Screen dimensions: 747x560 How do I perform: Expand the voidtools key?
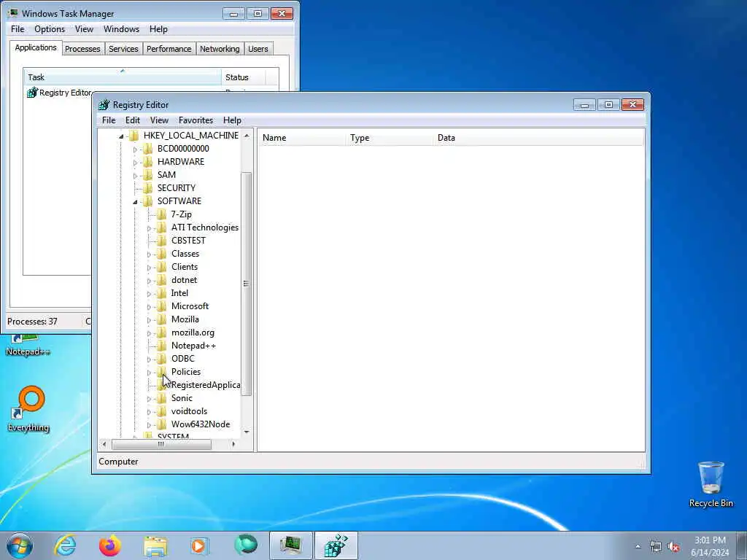149,412
